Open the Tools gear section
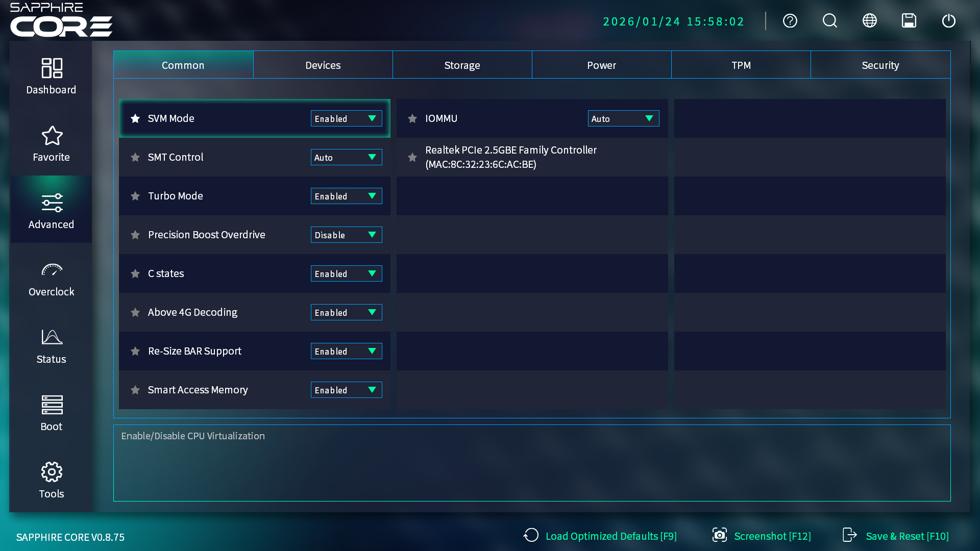980x551 pixels. (51, 481)
